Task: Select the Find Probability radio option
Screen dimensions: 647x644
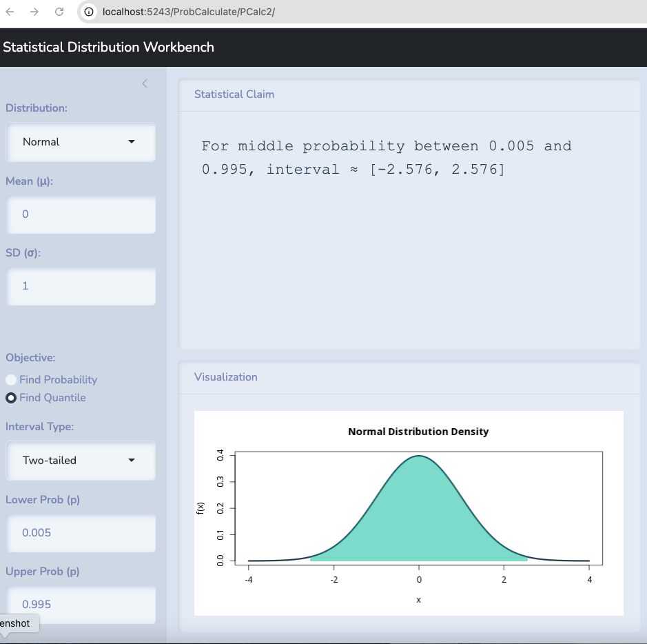Action: pyautogui.click(x=11, y=380)
